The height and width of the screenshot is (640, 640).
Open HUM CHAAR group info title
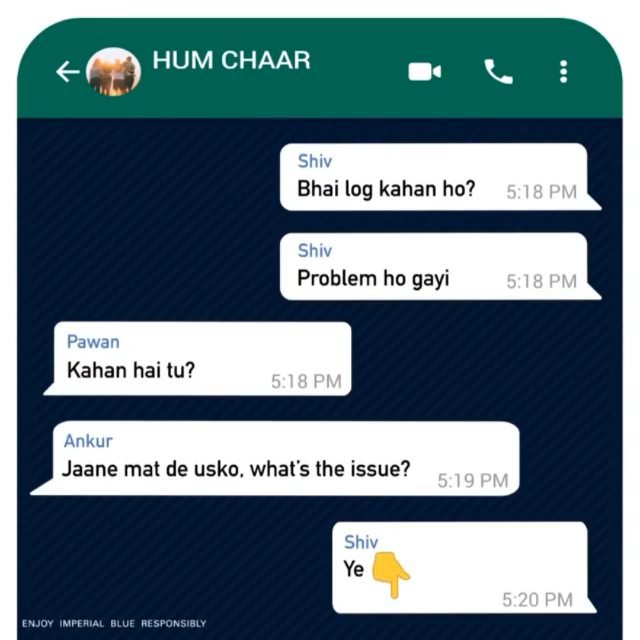tap(231, 60)
